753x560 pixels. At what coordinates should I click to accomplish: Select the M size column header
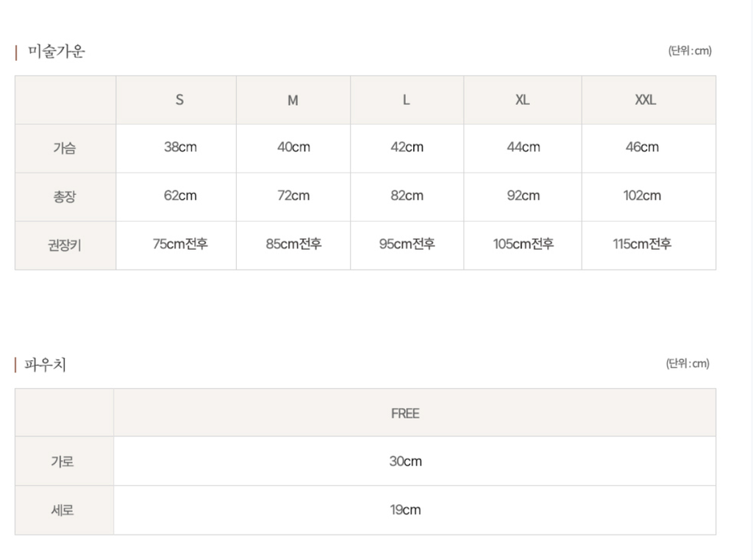click(293, 100)
